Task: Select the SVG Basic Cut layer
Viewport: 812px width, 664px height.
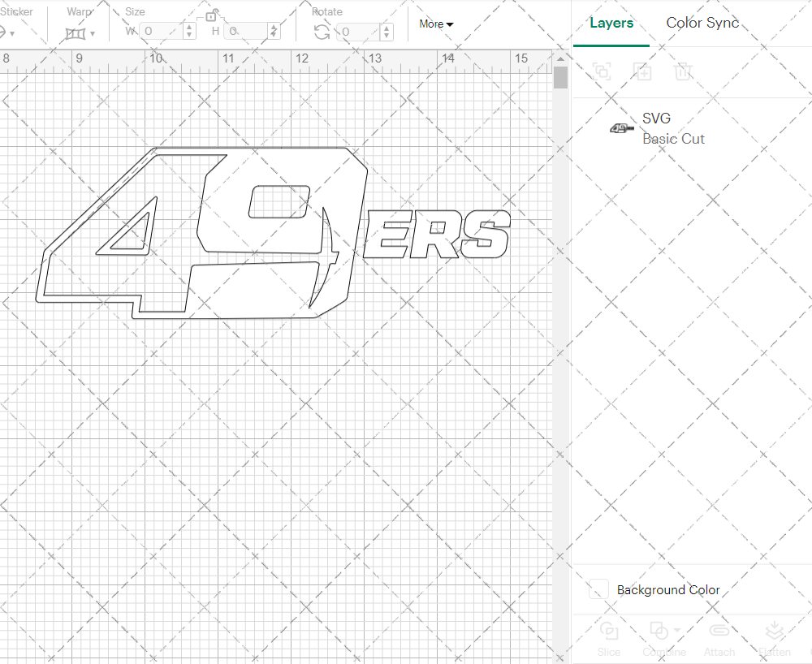Action: point(673,127)
